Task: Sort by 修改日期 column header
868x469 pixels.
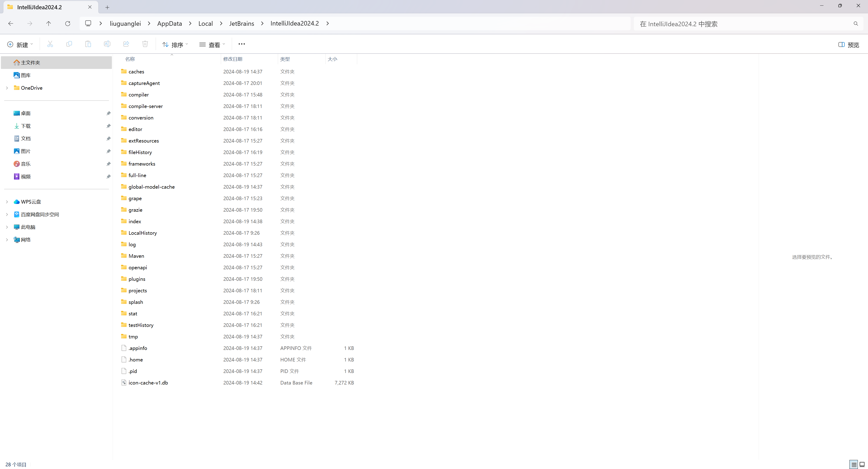Action: (x=233, y=59)
